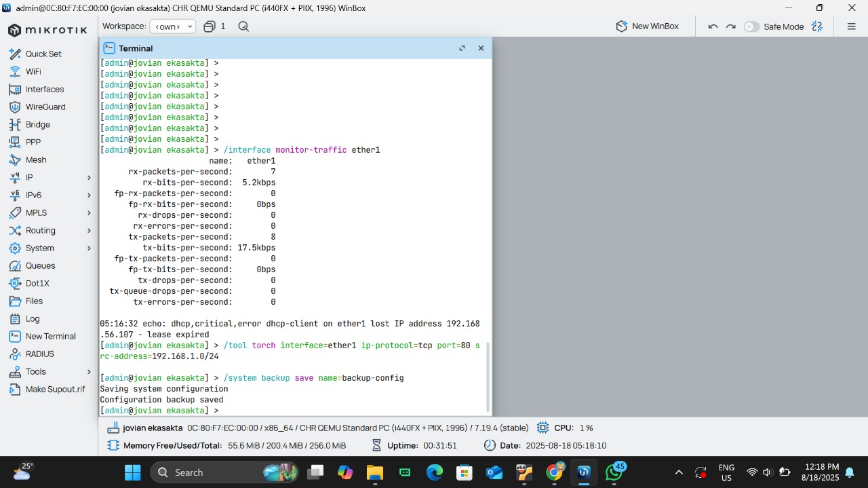868x488 pixels.
Task: Open the dark mode theme icon
Action: (817, 26)
